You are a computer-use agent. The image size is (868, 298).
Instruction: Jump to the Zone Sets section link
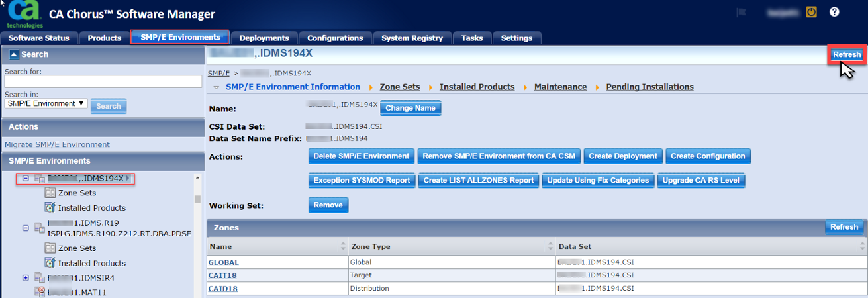point(400,87)
